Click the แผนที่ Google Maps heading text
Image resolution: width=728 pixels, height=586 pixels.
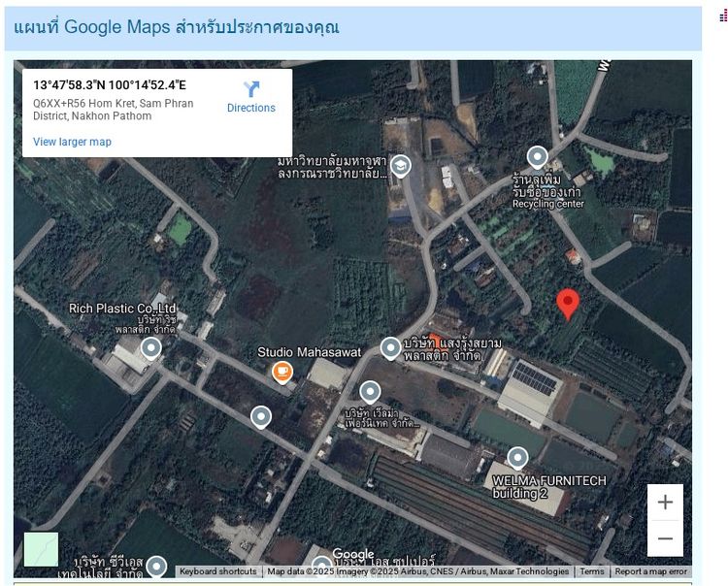coord(177,27)
